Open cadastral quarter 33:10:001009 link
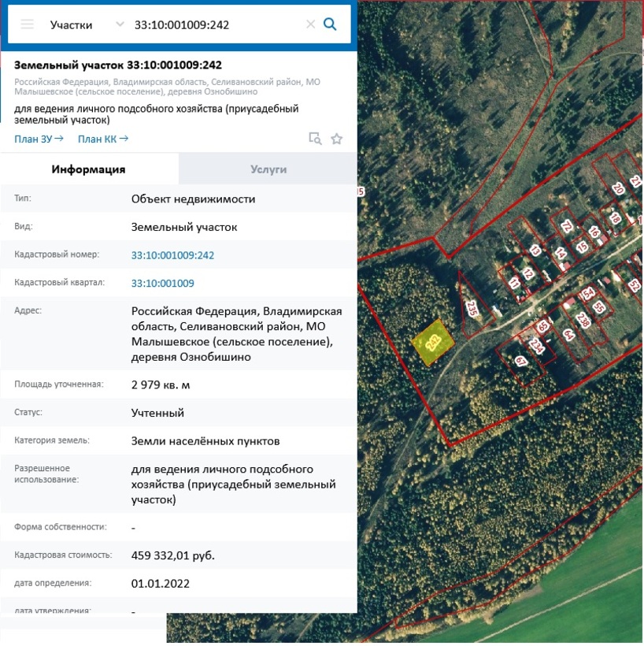Image resolution: width=644 pixels, height=646 pixels. (x=163, y=283)
